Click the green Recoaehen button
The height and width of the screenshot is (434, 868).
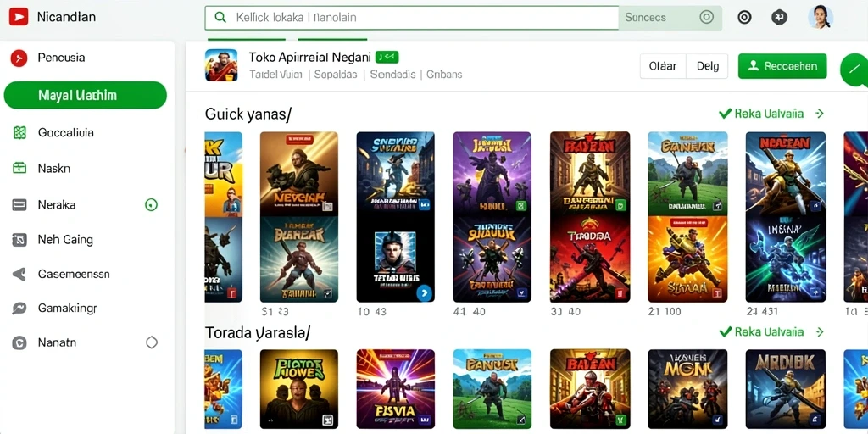tap(782, 66)
